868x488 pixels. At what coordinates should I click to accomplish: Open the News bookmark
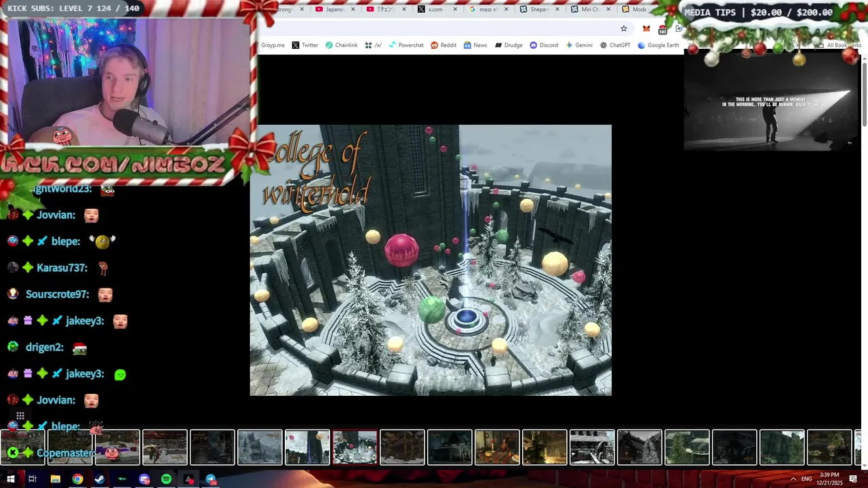point(475,45)
